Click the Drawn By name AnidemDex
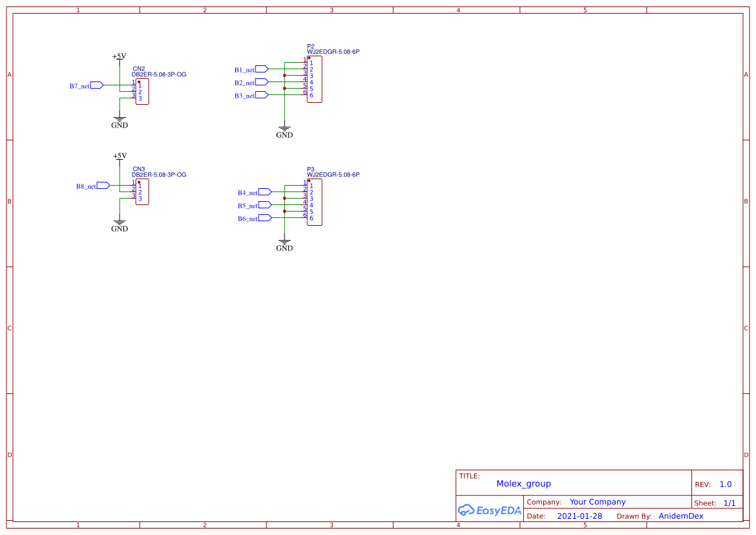This screenshot has width=756, height=535. [x=680, y=516]
